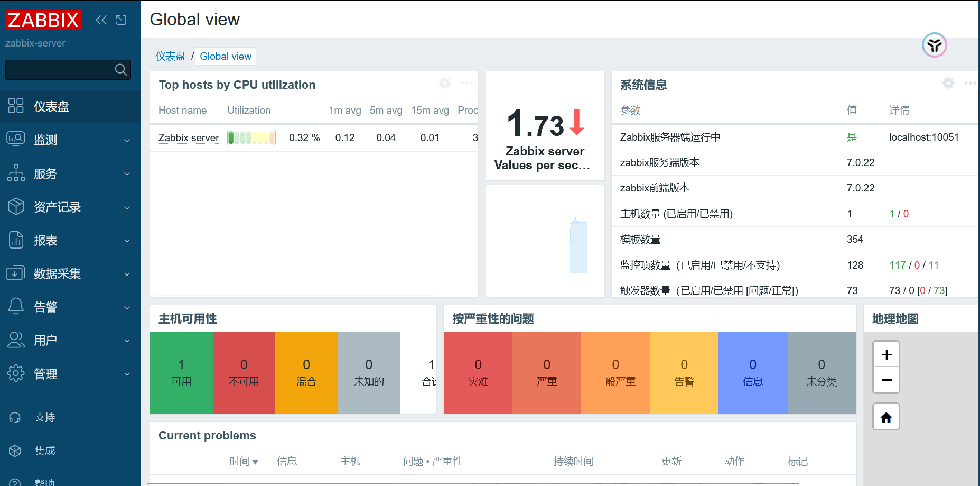Click the 仪表盘 breadcrumb link
The image size is (980, 486).
click(170, 56)
